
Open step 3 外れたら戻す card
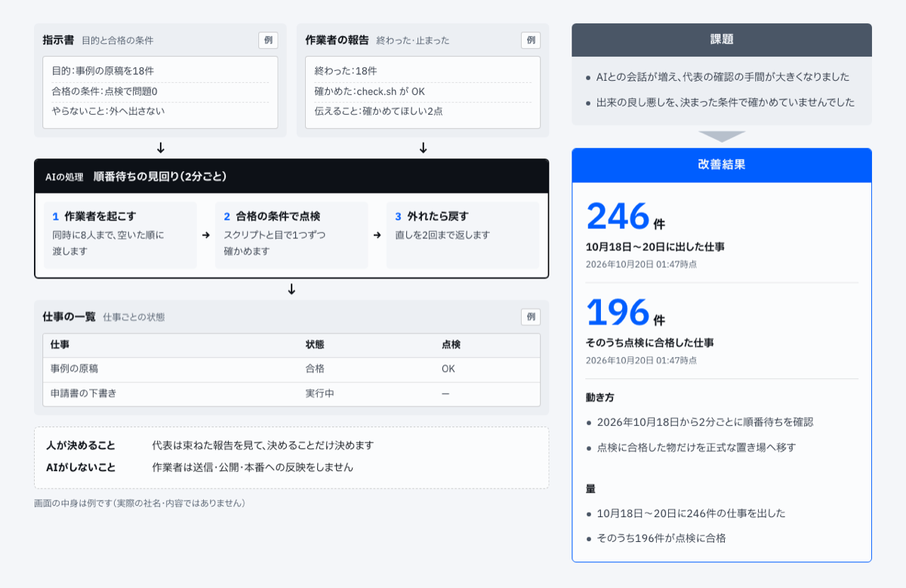coord(463,235)
